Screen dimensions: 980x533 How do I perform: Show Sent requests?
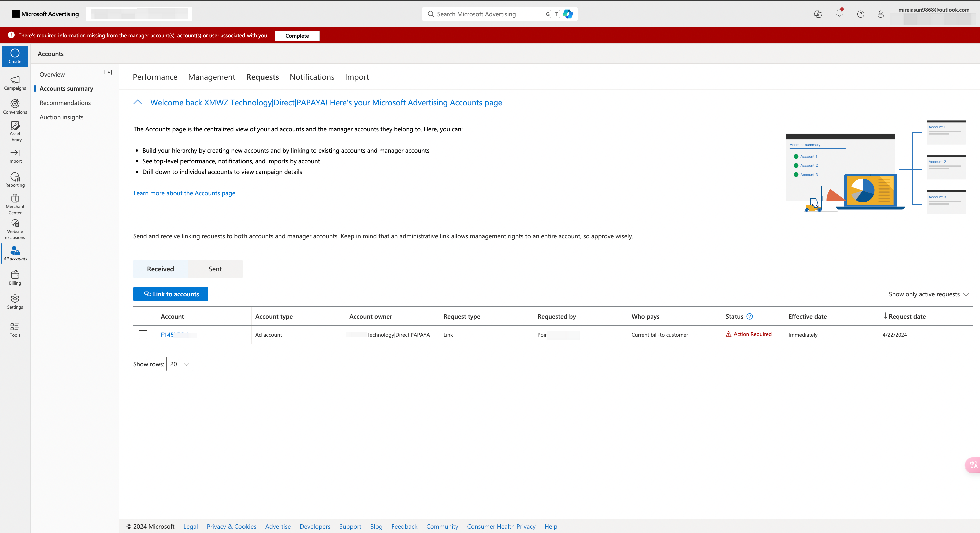tap(215, 269)
